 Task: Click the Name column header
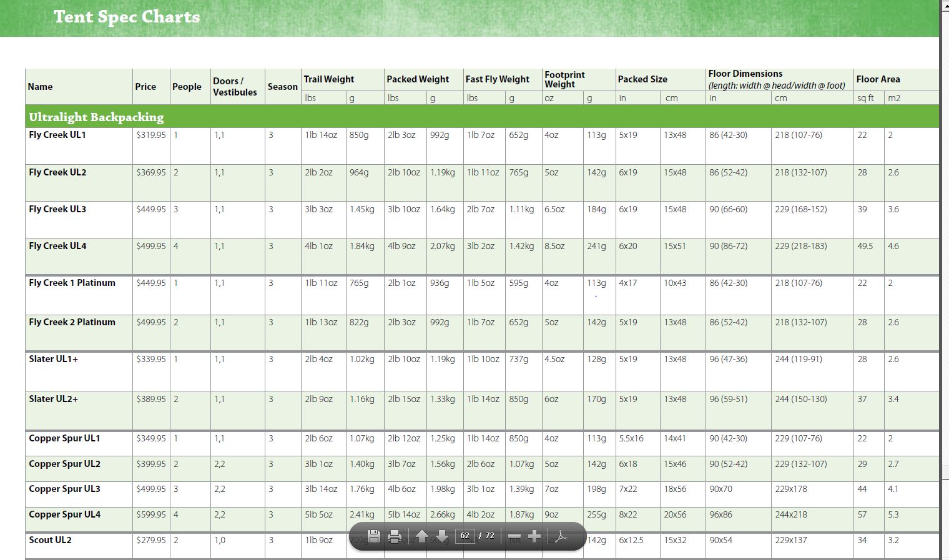coord(40,87)
